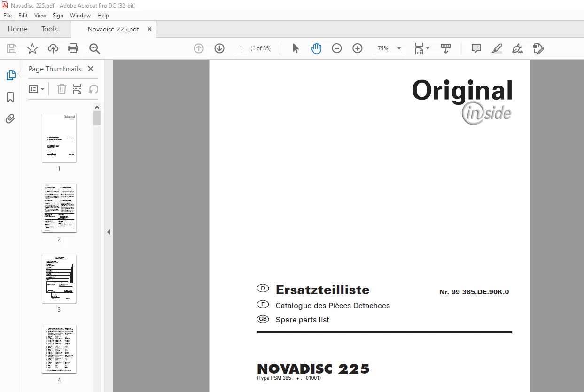Add file to starred with star icon

tap(32, 48)
